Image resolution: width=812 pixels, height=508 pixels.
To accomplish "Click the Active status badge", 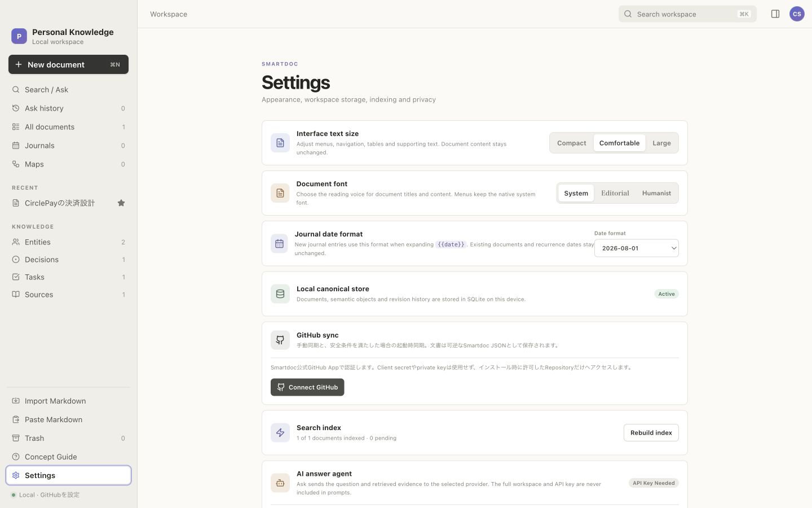I will point(667,294).
